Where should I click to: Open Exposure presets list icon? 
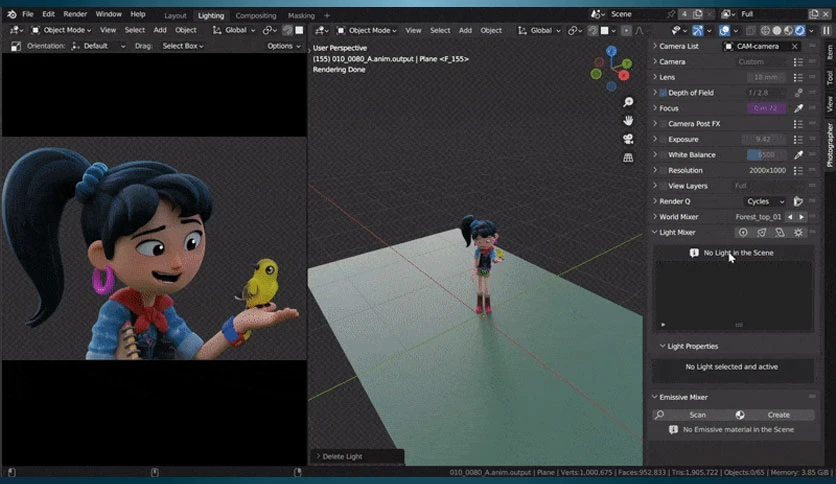tap(798, 140)
